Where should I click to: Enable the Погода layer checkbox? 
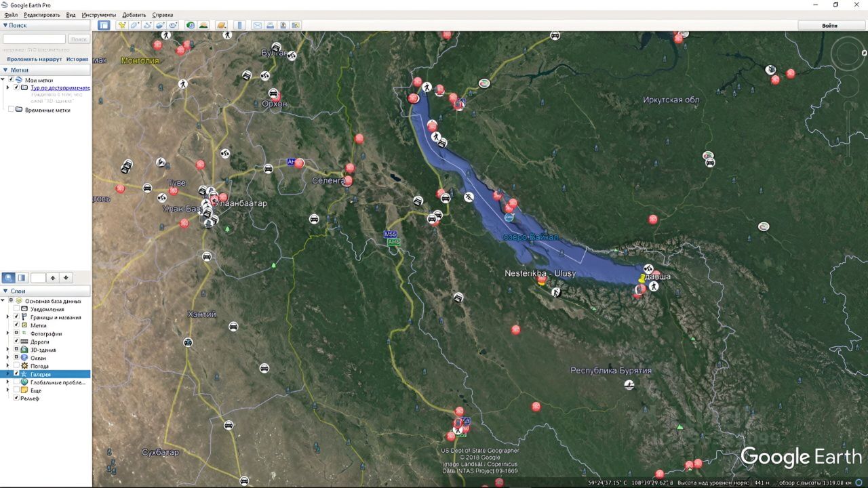coord(16,366)
